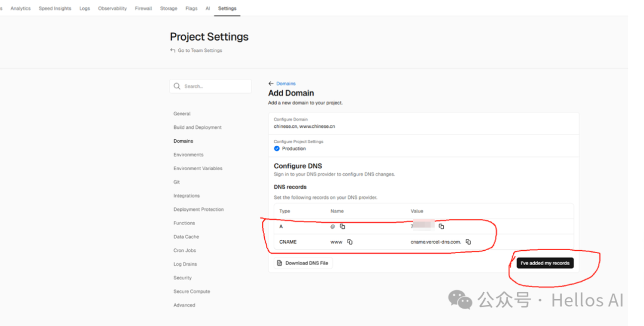The width and height of the screenshot is (644, 326).
Task: Follow the Go to Team Settings link
Action: click(200, 51)
